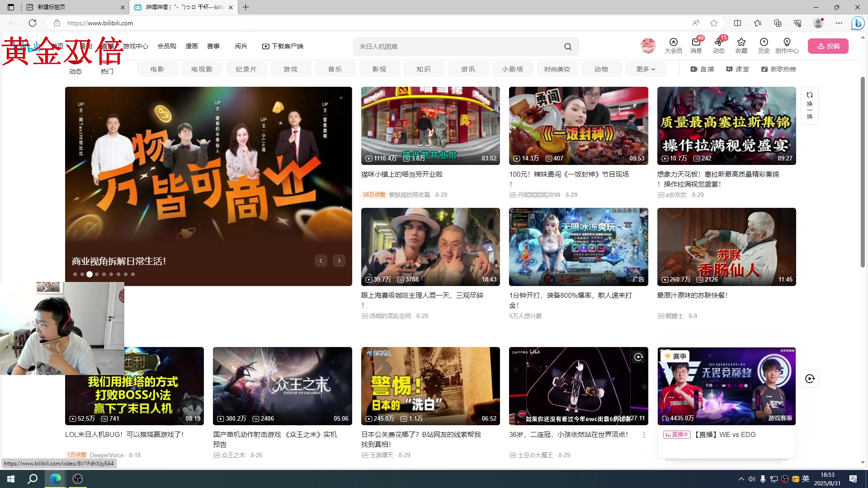Open Windows Start menu
868x488 pixels.
tap(11, 479)
